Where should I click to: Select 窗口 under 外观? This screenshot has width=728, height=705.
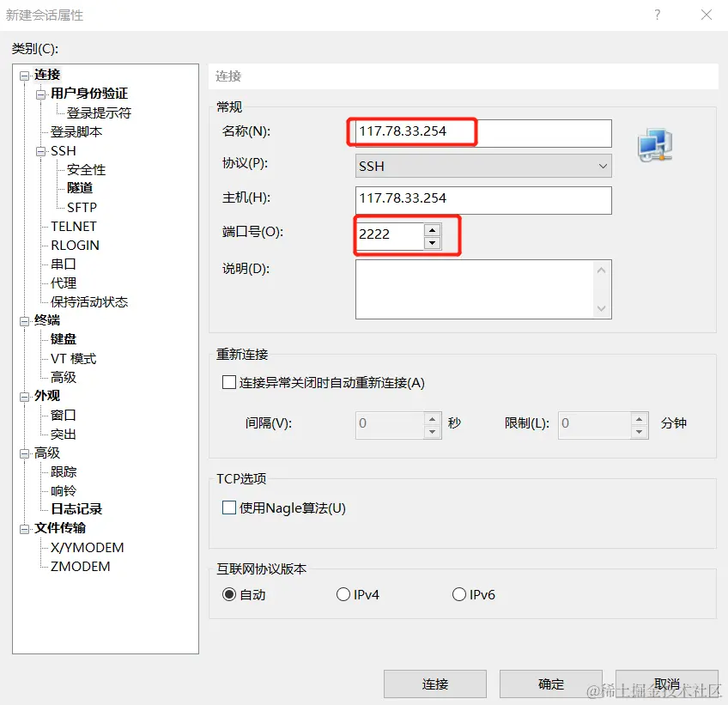(x=64, y=416)
